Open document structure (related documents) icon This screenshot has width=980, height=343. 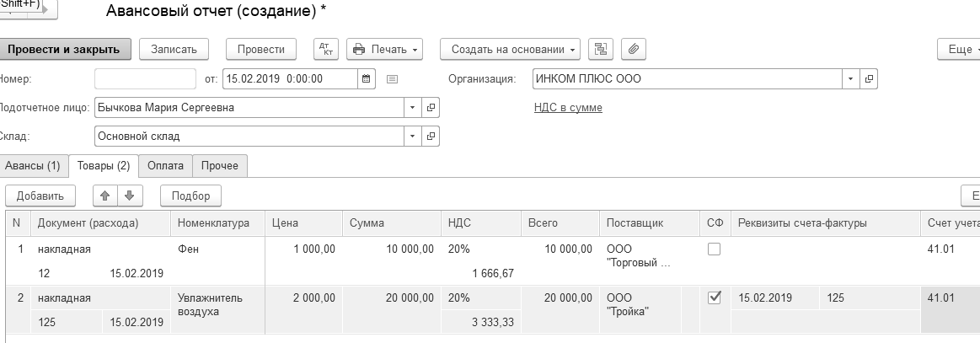[601, 49]
